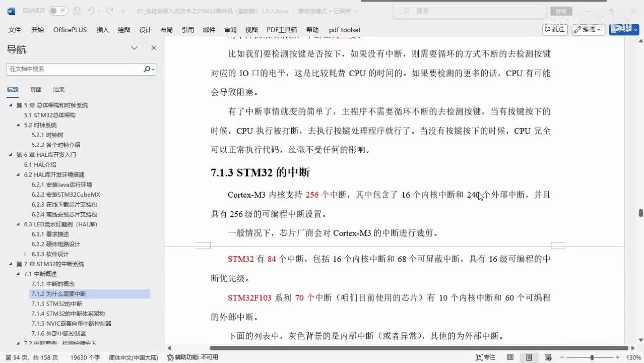Click the Save icon in title bar

pyautogui.click(x=77, y=11)
